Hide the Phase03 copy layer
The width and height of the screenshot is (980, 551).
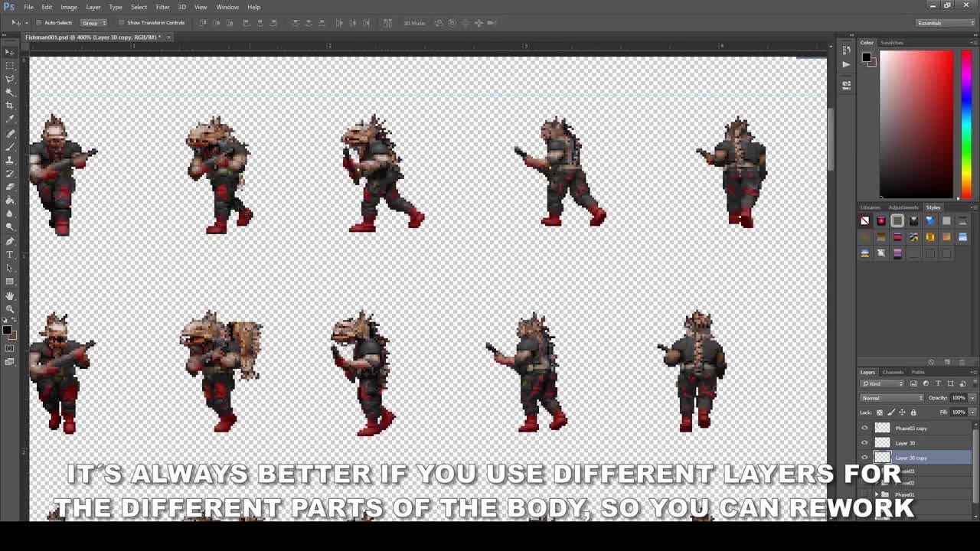865,428
